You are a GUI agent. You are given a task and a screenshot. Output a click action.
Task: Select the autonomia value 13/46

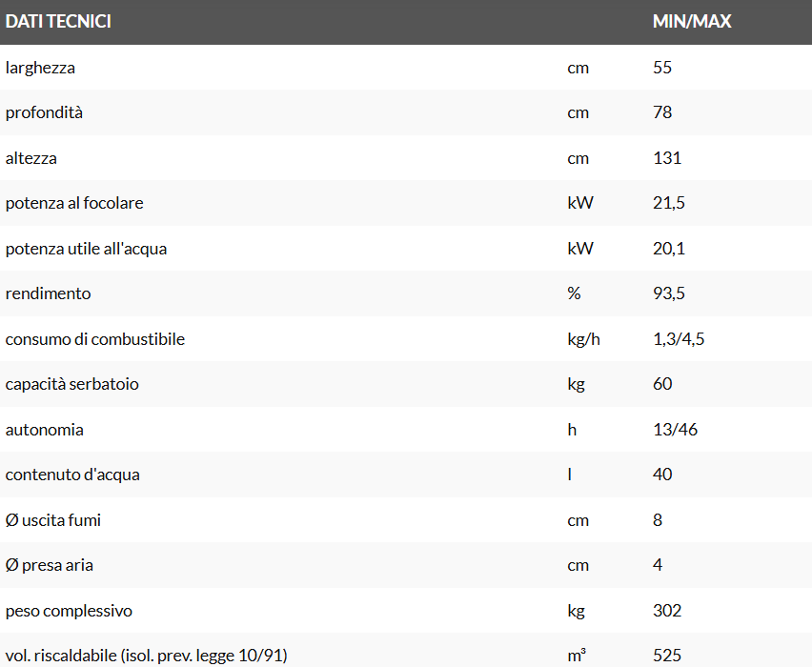[675, 430]
